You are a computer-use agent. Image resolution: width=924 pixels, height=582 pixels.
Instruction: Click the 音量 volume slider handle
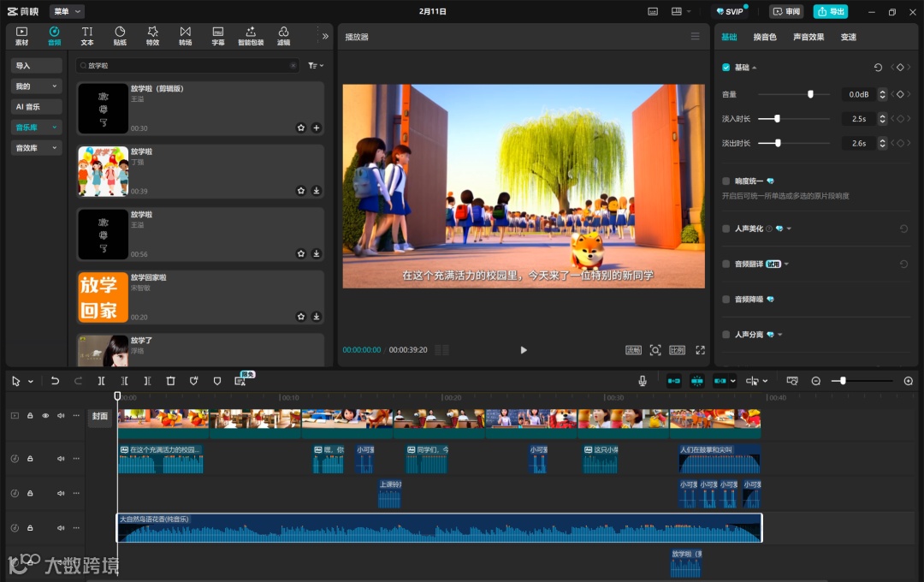[x=810, y=94]
